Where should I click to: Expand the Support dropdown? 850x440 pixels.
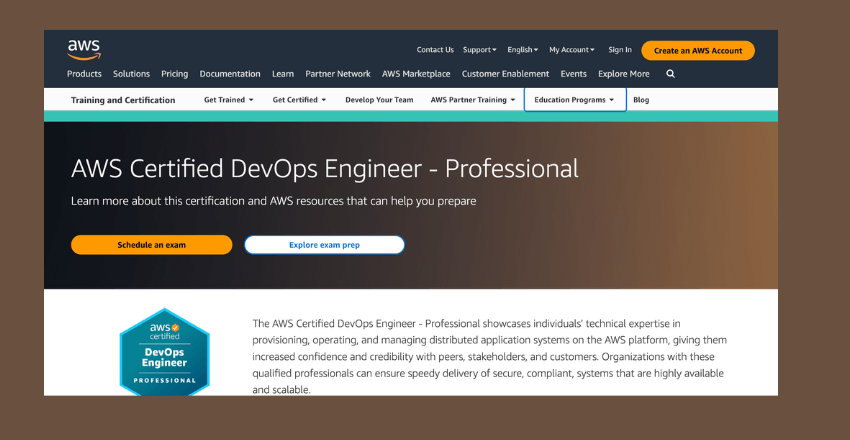(x=479, y=50)
